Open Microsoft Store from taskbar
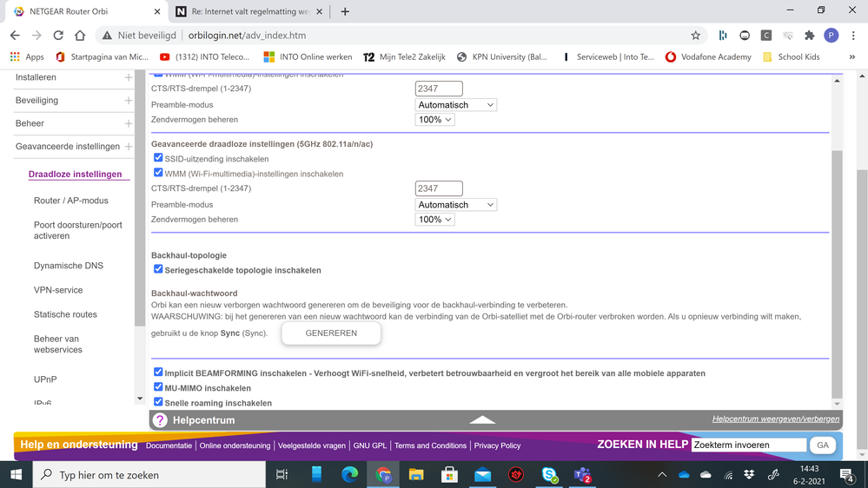This screenshot has height=488, width=868. tap(449, 475)
